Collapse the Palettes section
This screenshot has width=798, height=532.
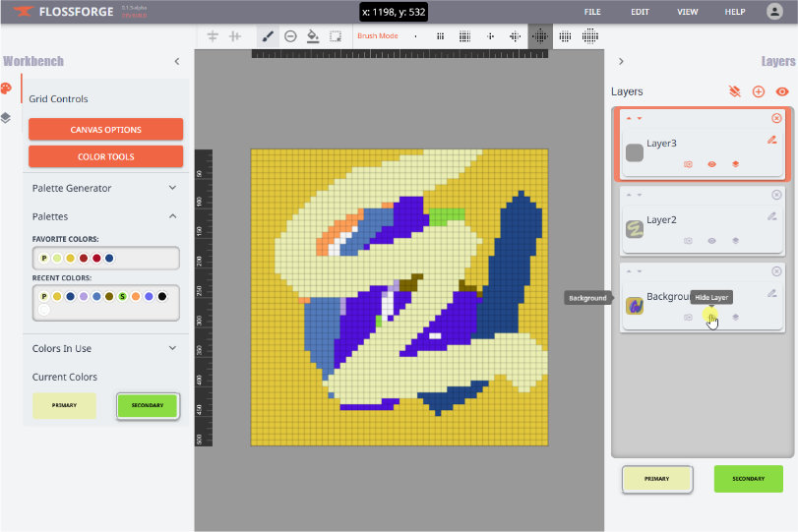coord(172,216)
